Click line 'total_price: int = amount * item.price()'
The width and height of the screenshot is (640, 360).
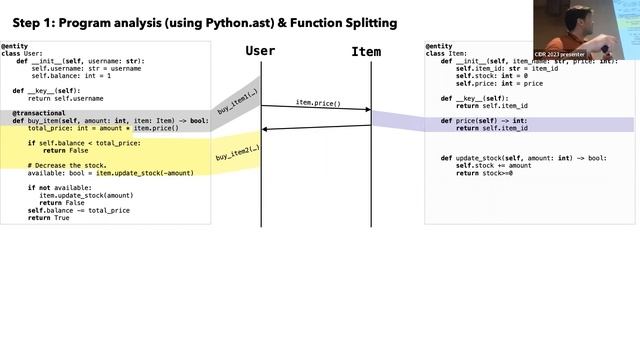click(103, 128)
